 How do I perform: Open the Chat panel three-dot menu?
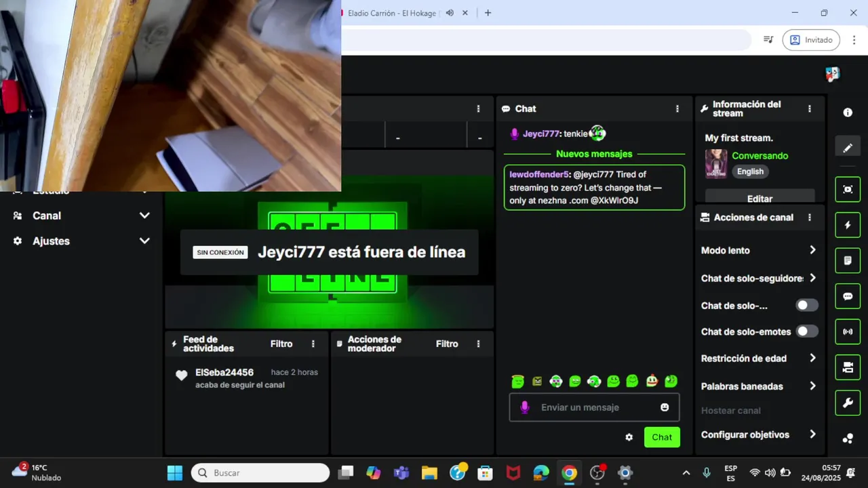click(x=677, y=108)
